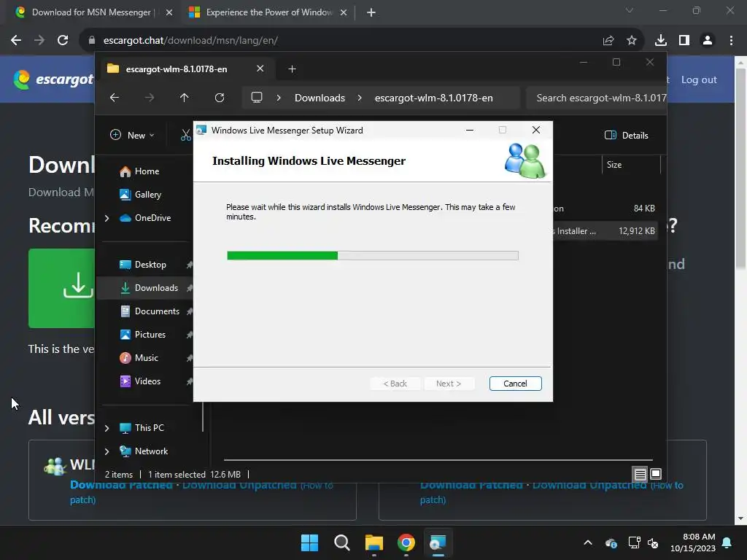Expand the This PC tree node
The height and width of the screenshot is (560, 747).
[x=107, y=427]
